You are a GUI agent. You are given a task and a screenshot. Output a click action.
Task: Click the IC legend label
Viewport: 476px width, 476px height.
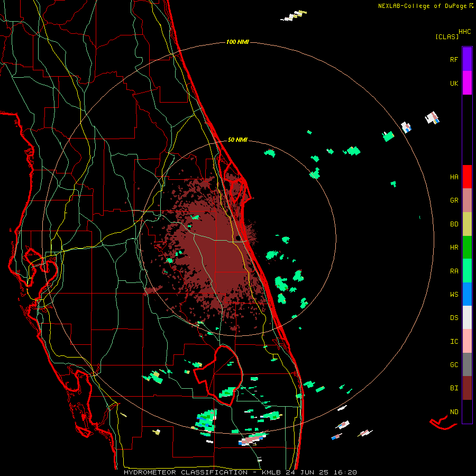pyautogui.click(x=454, y=342)
